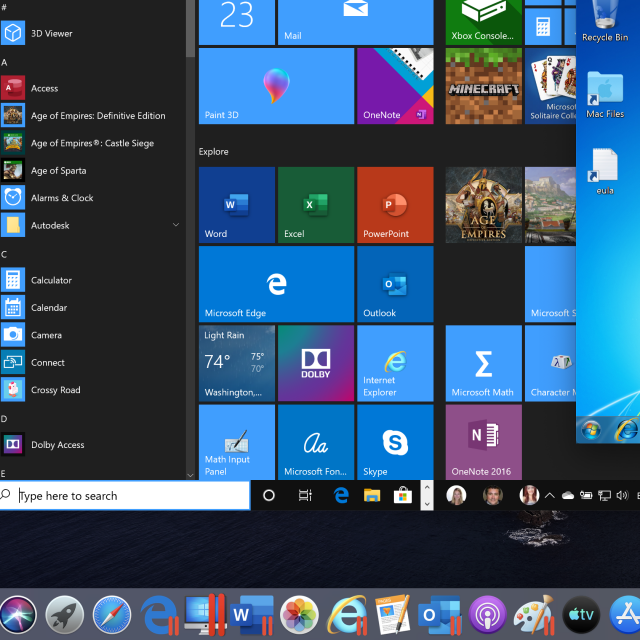Click the volume speaker tray icon

coord(622,496)
